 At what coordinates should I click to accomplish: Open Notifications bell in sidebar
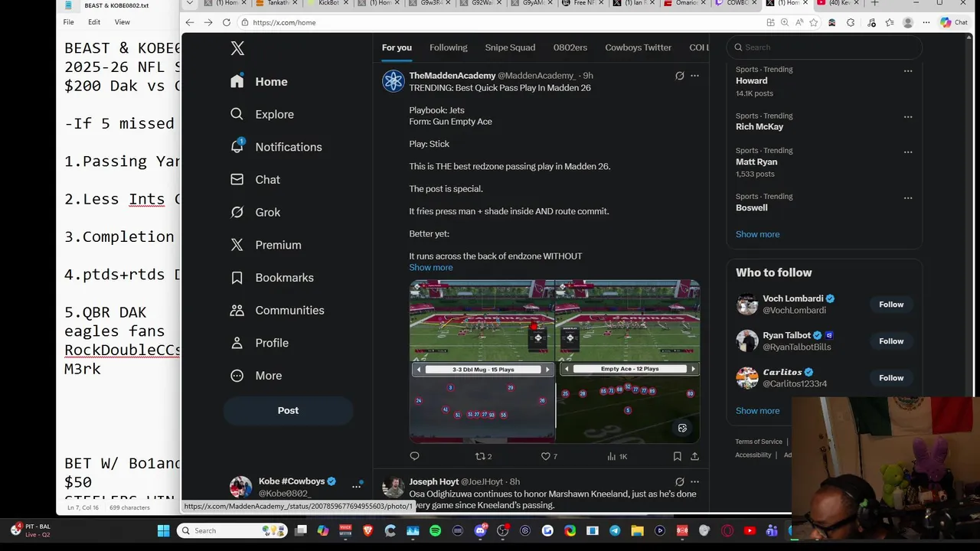coord(237,146)
